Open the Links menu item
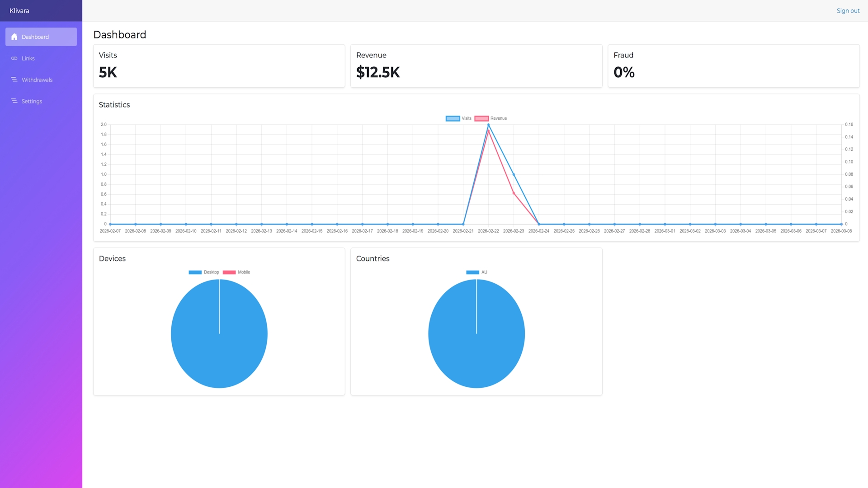This screenshot has height=488, width=868. (x=28, y=58)
